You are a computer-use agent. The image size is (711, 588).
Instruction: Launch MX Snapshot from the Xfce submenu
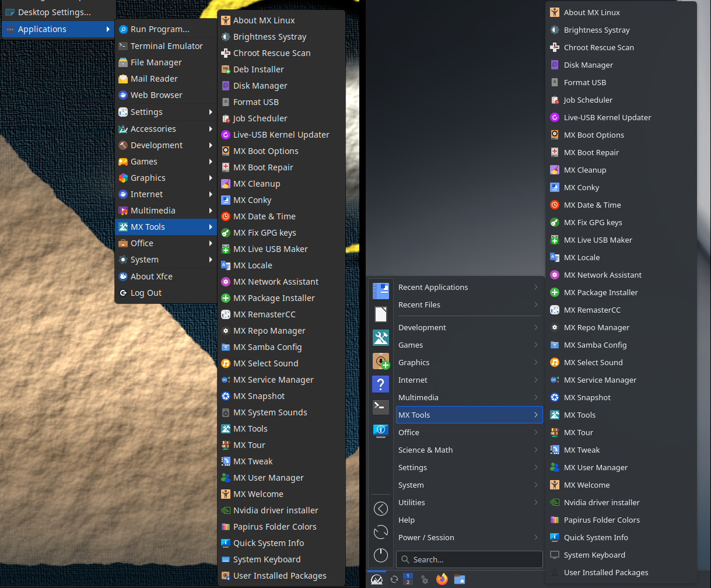(x=281, y=396)
